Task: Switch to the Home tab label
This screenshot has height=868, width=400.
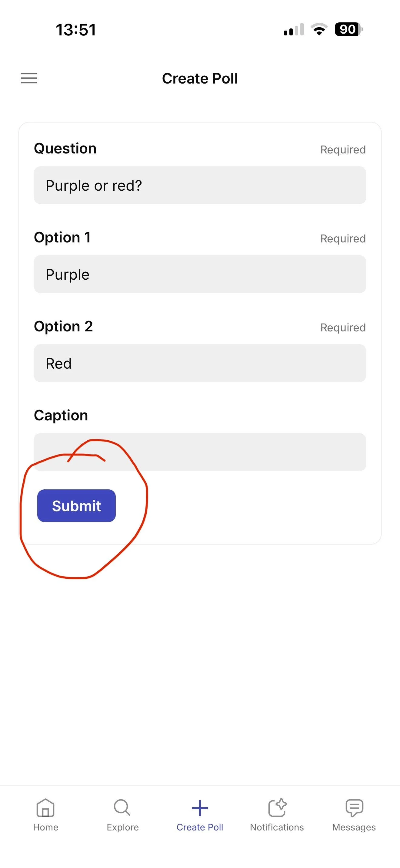Action: pos(45,827)
